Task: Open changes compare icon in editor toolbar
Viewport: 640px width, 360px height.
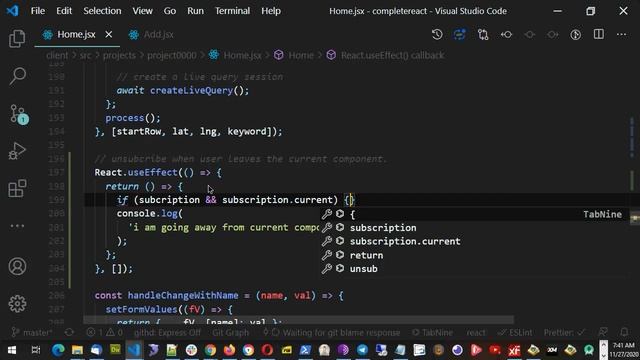Action: click(x=483, y=35)
